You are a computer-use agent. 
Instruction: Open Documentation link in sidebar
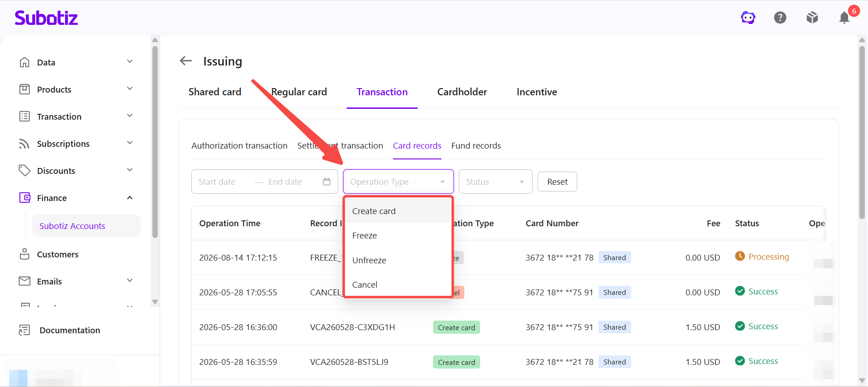70,330
